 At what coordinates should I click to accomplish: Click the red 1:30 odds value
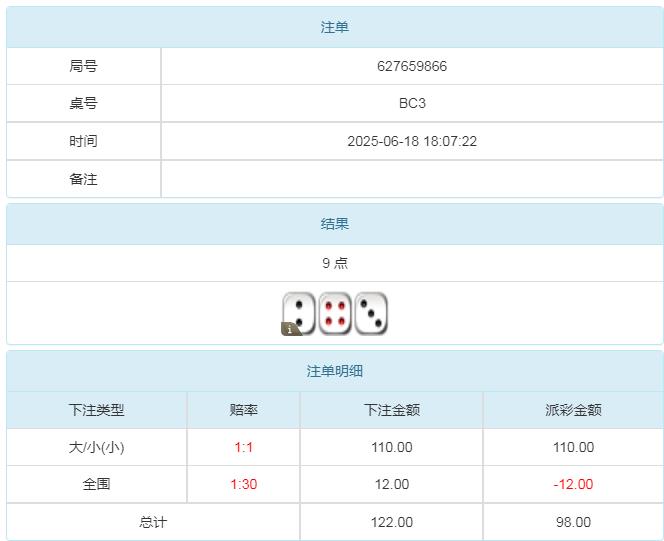coord(243,484)
